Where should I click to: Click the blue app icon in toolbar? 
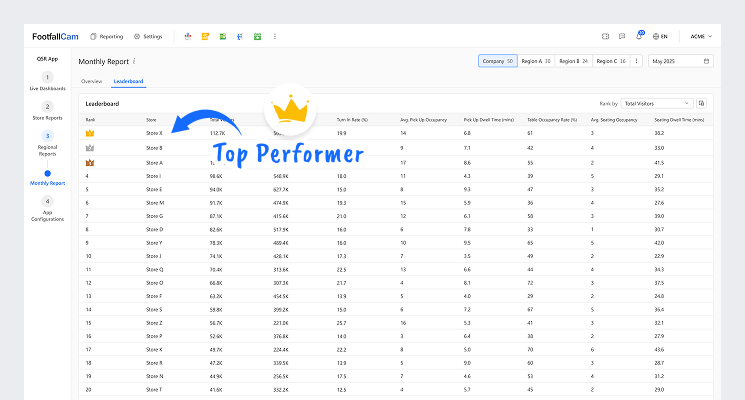click(240, 37)
